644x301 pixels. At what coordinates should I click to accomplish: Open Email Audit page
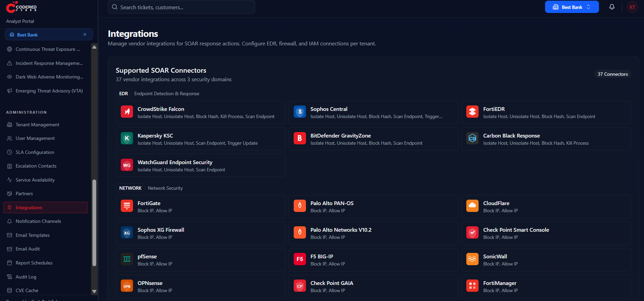46,249
